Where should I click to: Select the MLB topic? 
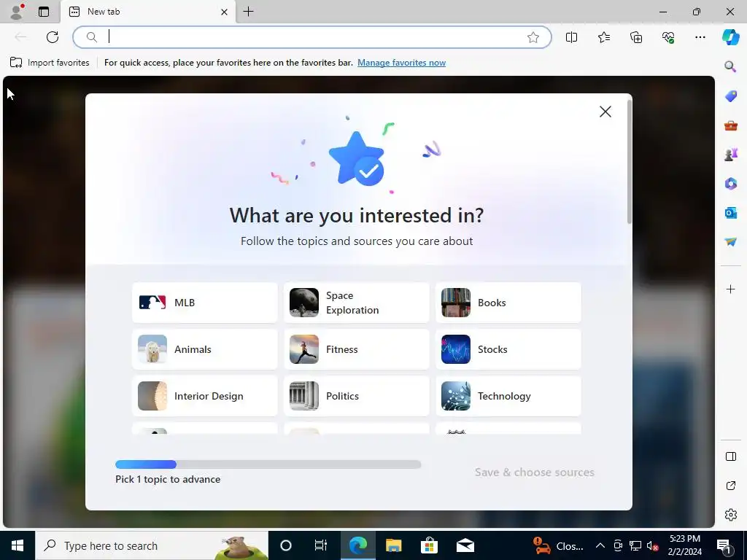(x=205, y=303)
